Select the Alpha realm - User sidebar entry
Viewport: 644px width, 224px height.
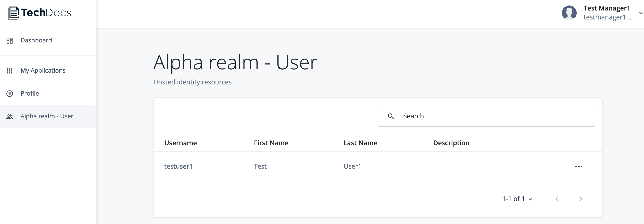coord(47,116)
